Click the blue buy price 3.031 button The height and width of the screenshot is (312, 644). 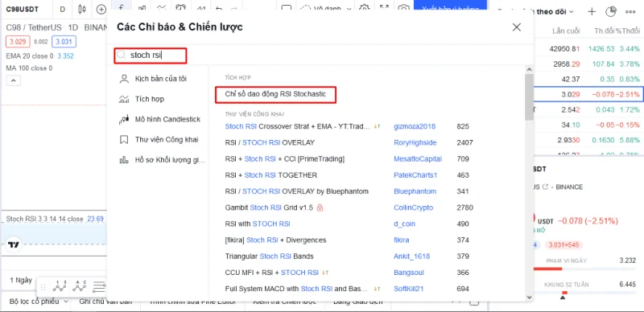(x=64, y=42)
